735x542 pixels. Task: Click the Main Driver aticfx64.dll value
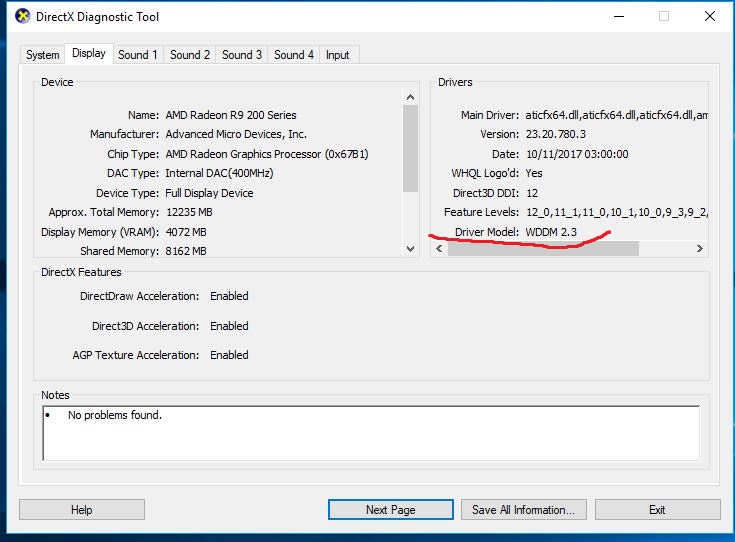[x=616, y=115]
